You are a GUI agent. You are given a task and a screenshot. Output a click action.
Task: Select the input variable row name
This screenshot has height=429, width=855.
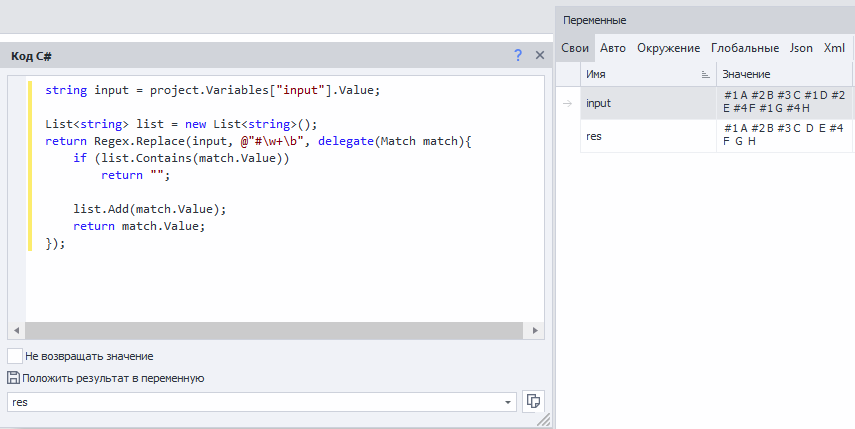tap(648, 103)
